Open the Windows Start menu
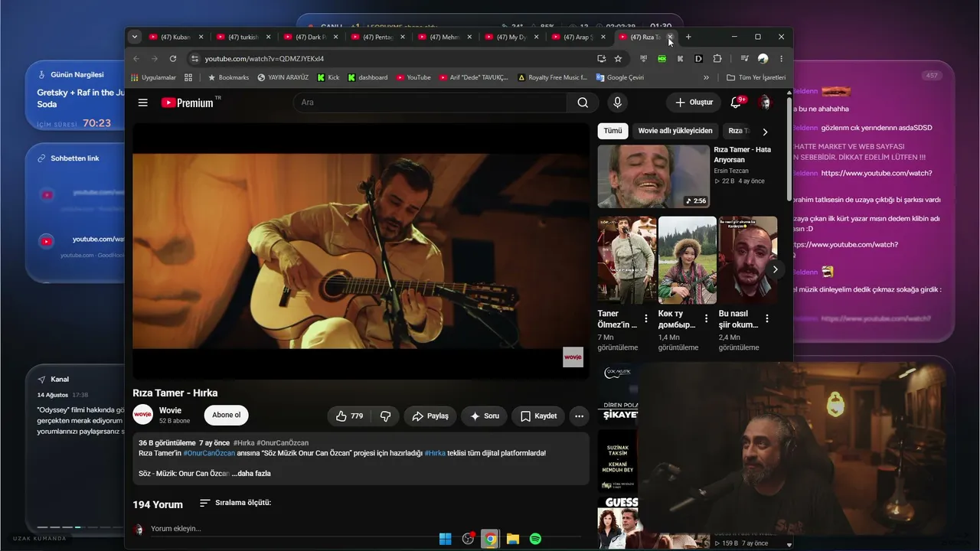Viewport: 980px width, 551px height. 445,539
